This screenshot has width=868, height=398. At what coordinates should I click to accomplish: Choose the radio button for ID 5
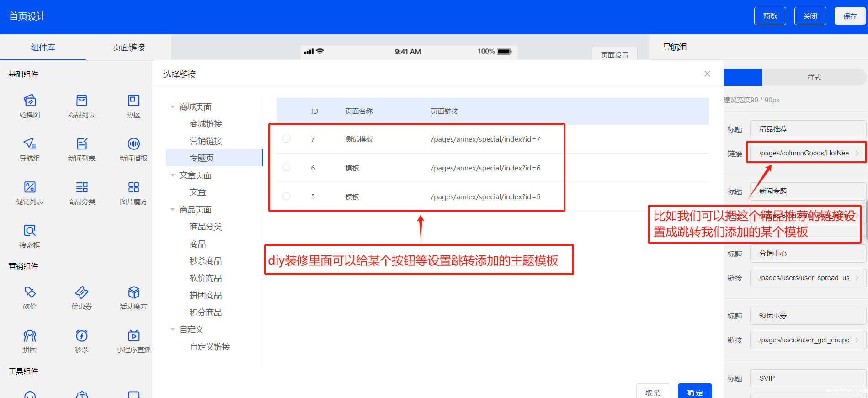(x=287, y=196)
